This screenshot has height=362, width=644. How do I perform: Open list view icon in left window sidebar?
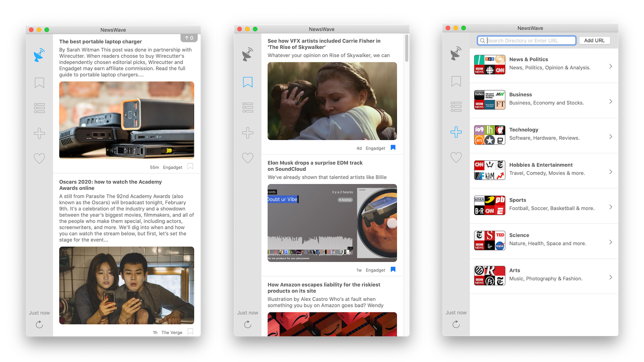tap(39, 108)
